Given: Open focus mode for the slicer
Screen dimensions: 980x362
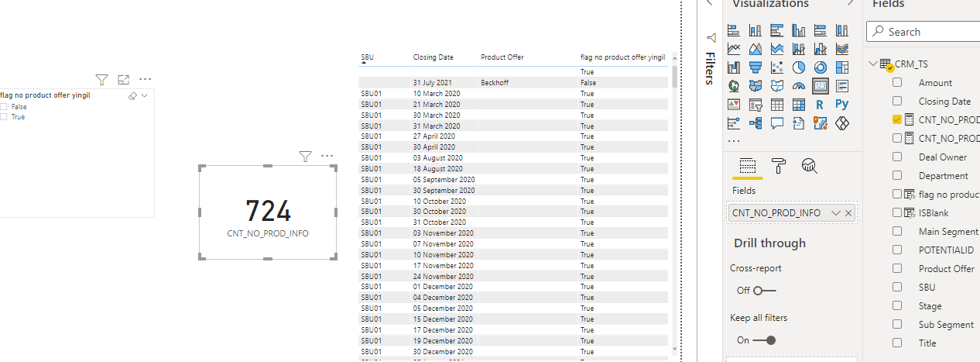Looking at the screenshot, I should click(123, 80).
